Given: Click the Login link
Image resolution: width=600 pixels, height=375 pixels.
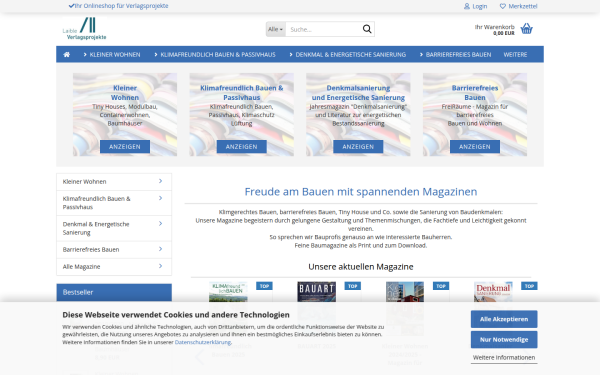Looking at the screenshot, I should click(x=479, y=6).
